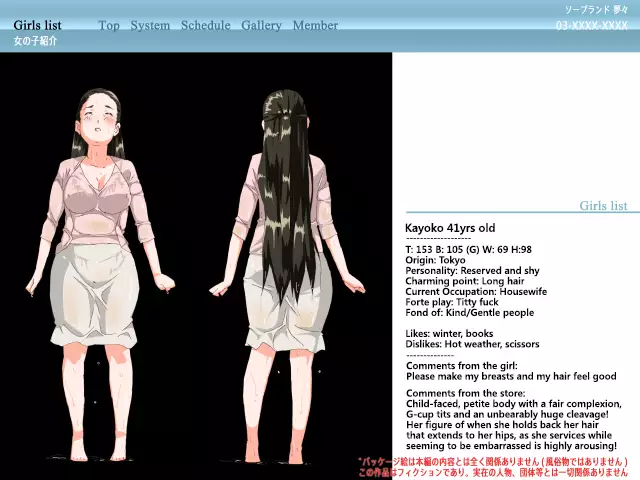Screen dimensions: 640x480
Task: Click the Personality: Reserved and shy line
Action: [x=472, y=271]
